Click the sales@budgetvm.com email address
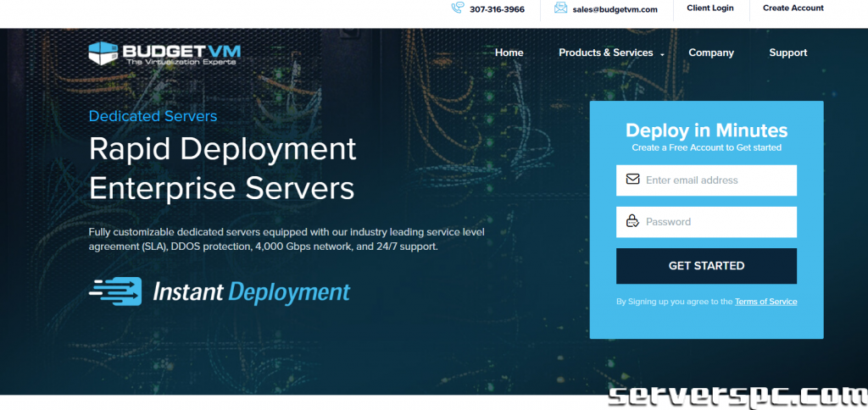868x410 pixels. click(615, 9)
